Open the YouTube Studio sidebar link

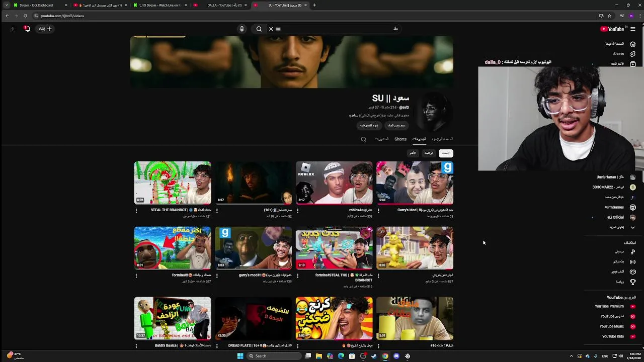(617, 316)
